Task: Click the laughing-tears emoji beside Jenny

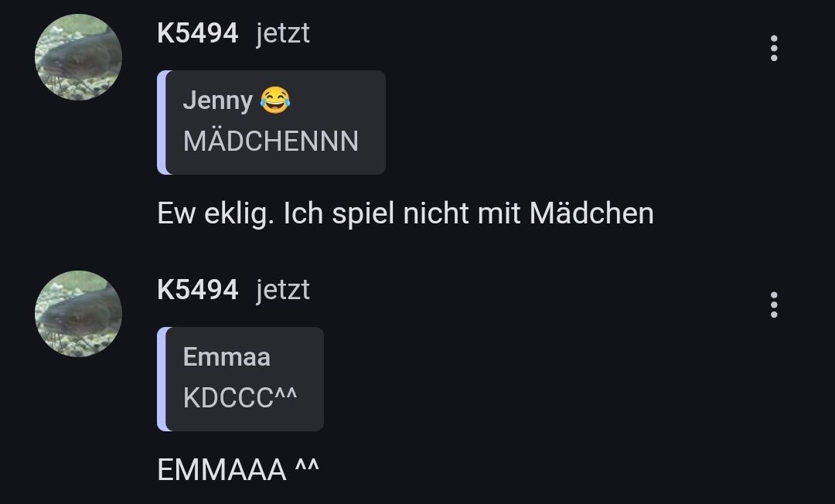Action: 275,100
